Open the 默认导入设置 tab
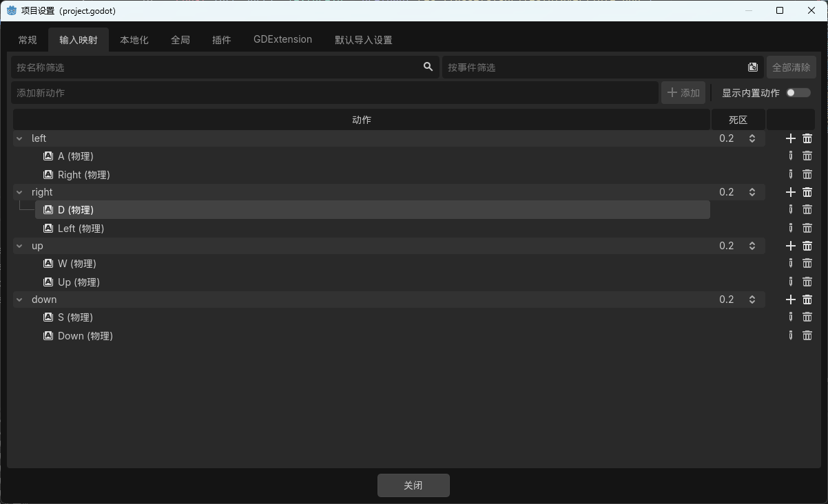The image size is (828, 504). (364, 40)
